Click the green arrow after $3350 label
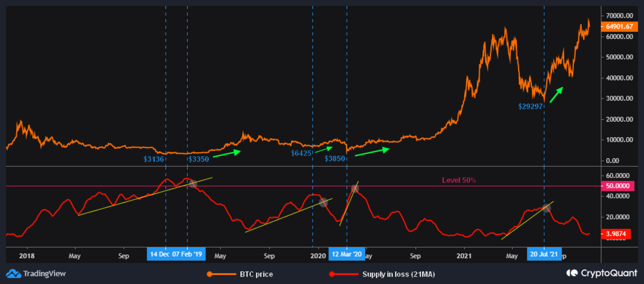 (x=228, y=154)
